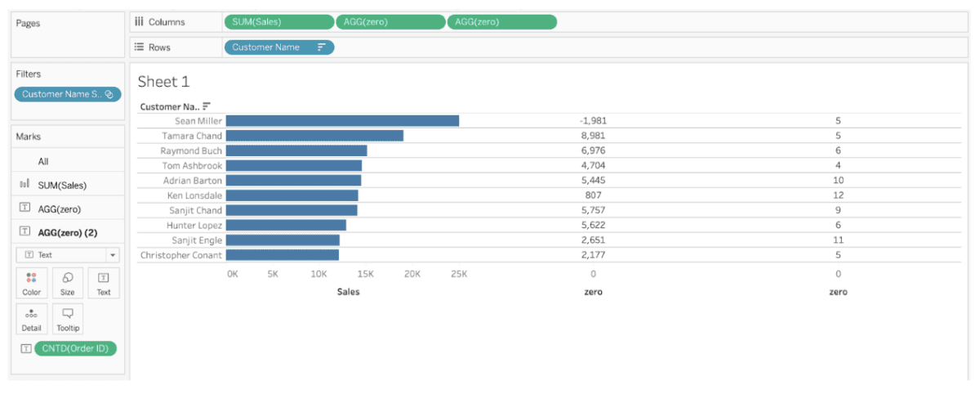Click the Adrian Barton row label
The image size is (980, 399).
(x=193, y=181)
